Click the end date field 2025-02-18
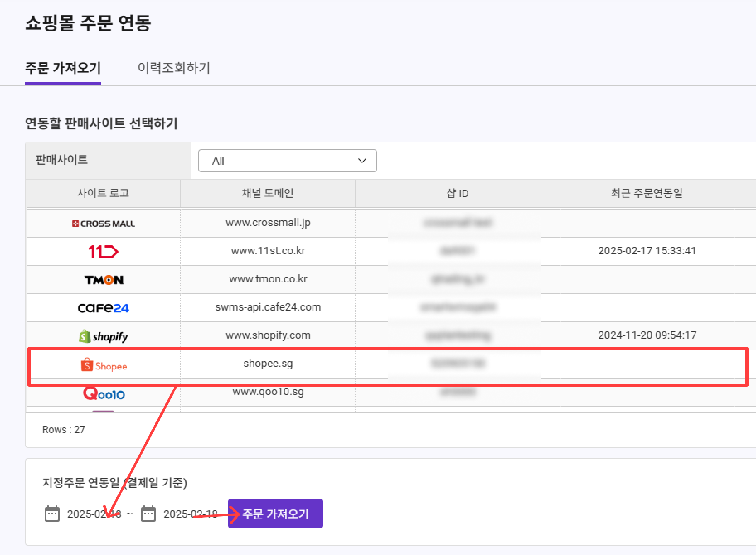756x555 pixels. [x=190, y=514]
